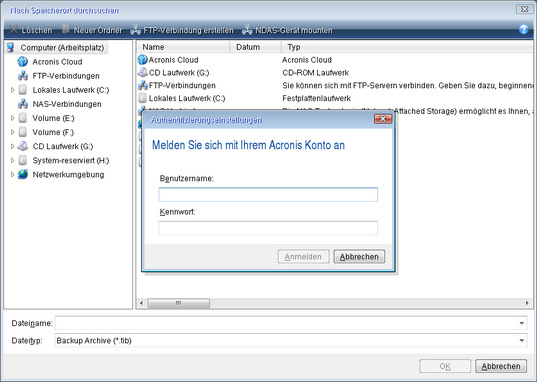The width and height of the screenshot is (537, 382).
Task: Click Lokales Laufwerk (C:) icon in file list
Action: 142,98
